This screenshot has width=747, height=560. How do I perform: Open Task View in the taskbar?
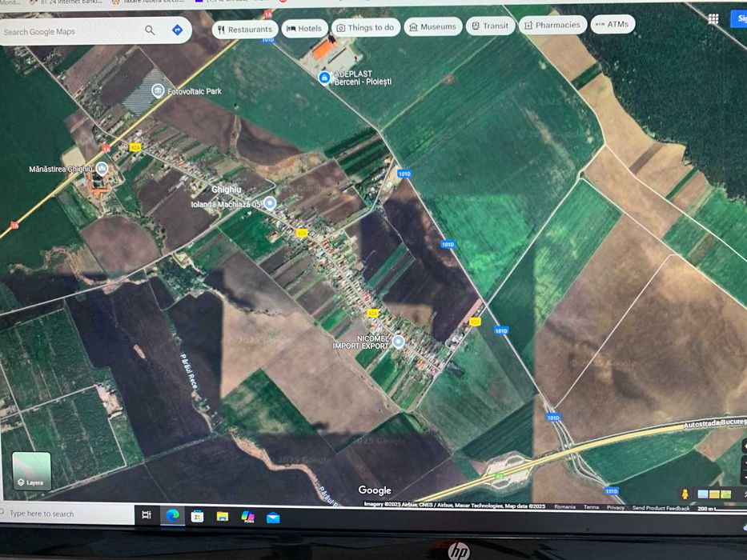147,514
